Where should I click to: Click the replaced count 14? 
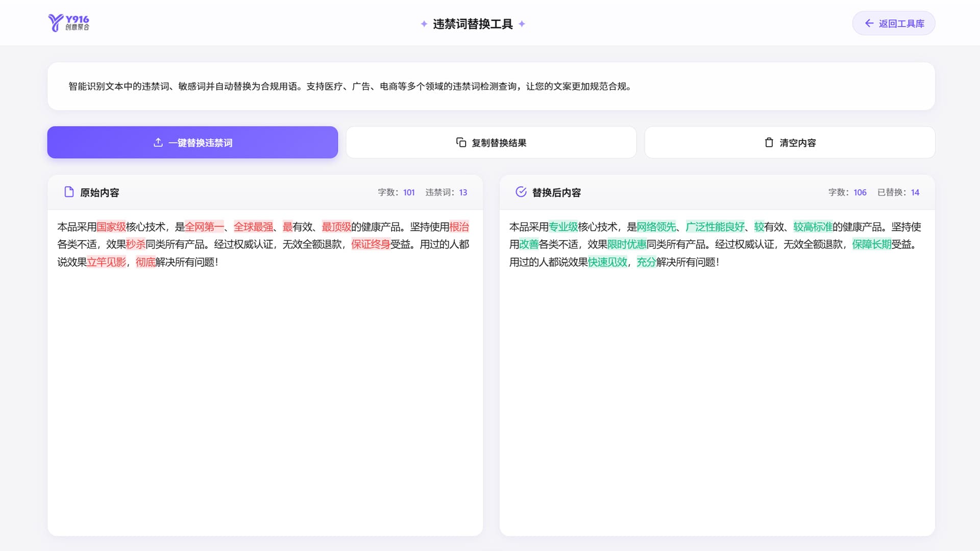(914, 192)
